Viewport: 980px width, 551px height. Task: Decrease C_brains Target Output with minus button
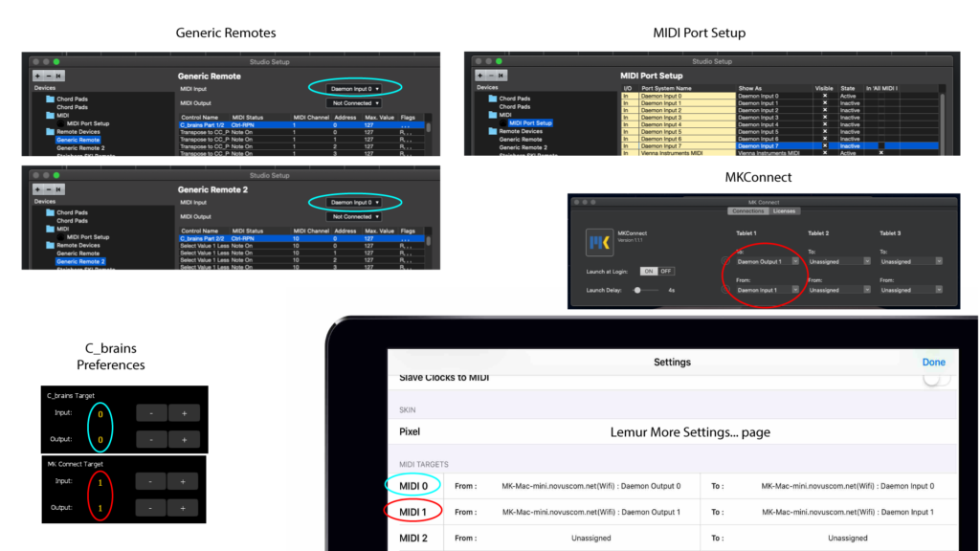[151, 440]
